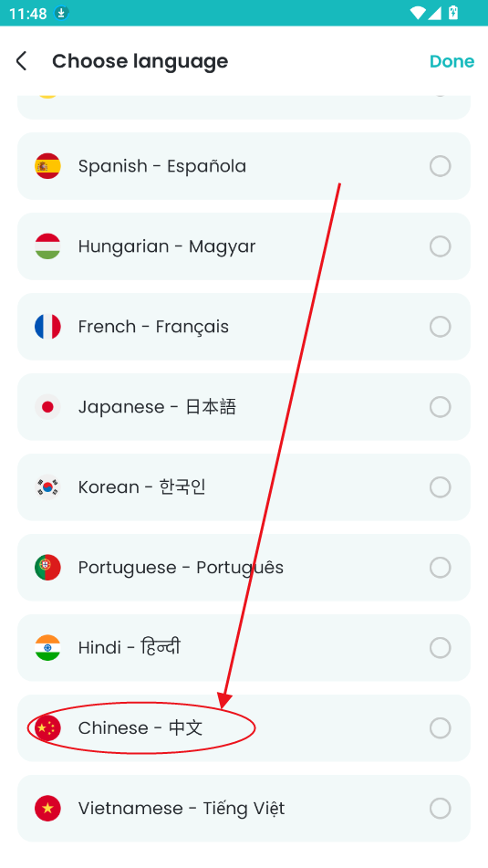Choose Vietnamese - Tiếng Việt label

(x=182, y=808)
